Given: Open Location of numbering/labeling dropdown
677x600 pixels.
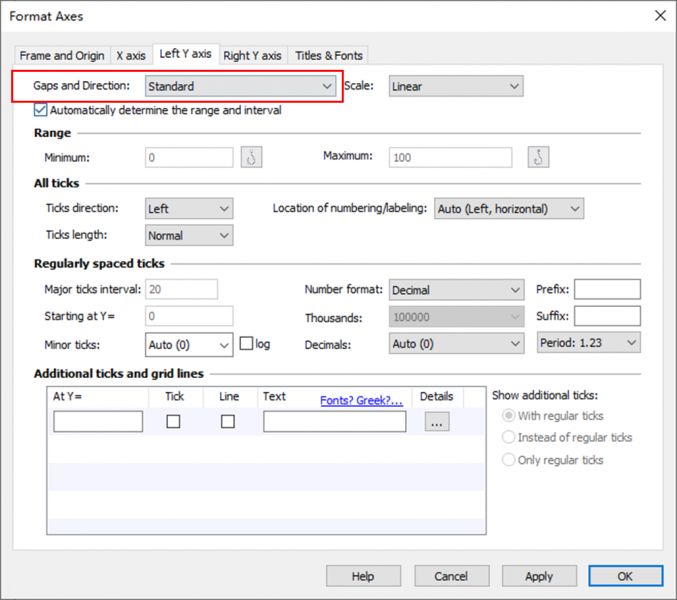Looking at the screenshot, I should pyautogui.click(x=509, y=209).
